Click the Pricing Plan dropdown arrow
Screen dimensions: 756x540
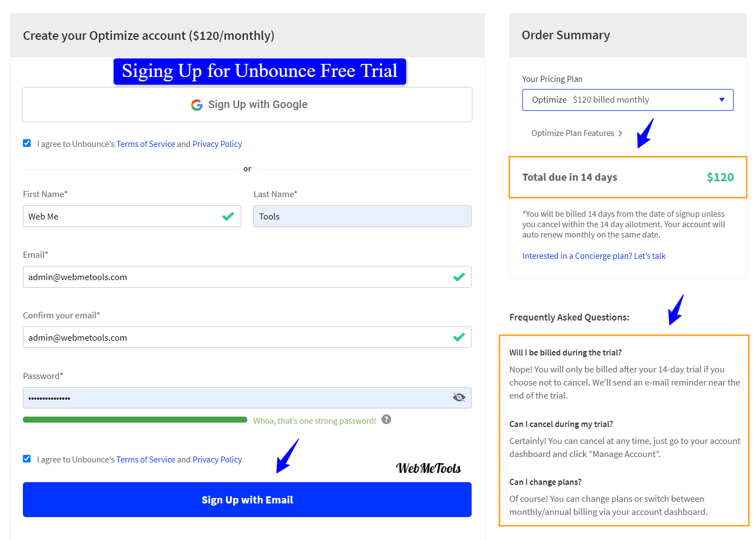(722, 100)
